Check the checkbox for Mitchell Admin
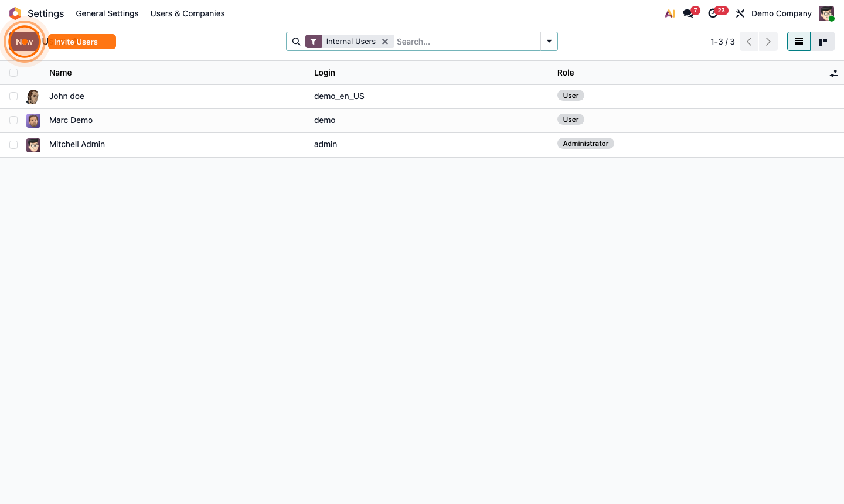 (x=13, y=144)
